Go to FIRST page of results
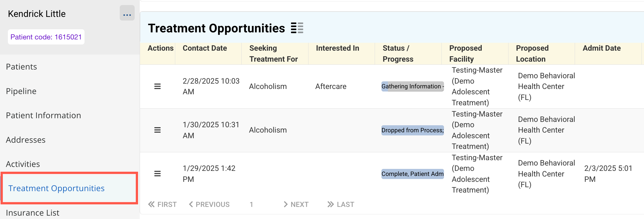The image size is (644, 219). point(163,204)
